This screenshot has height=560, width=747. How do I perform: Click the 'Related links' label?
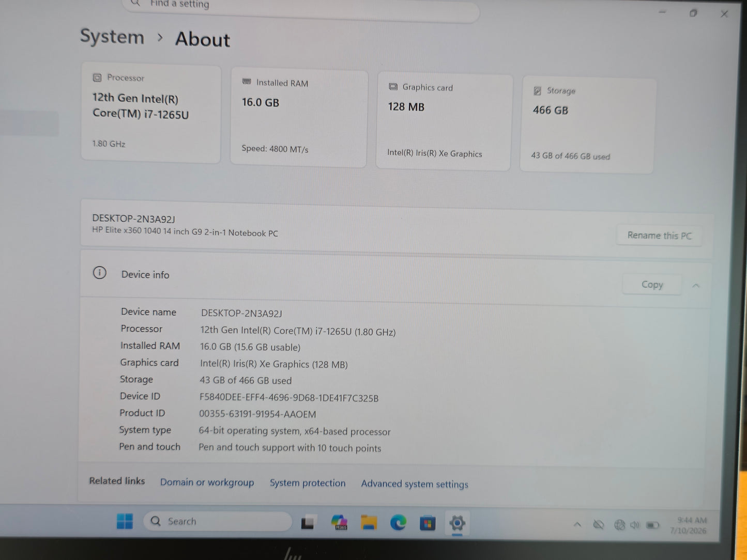(x=117, y=481)
